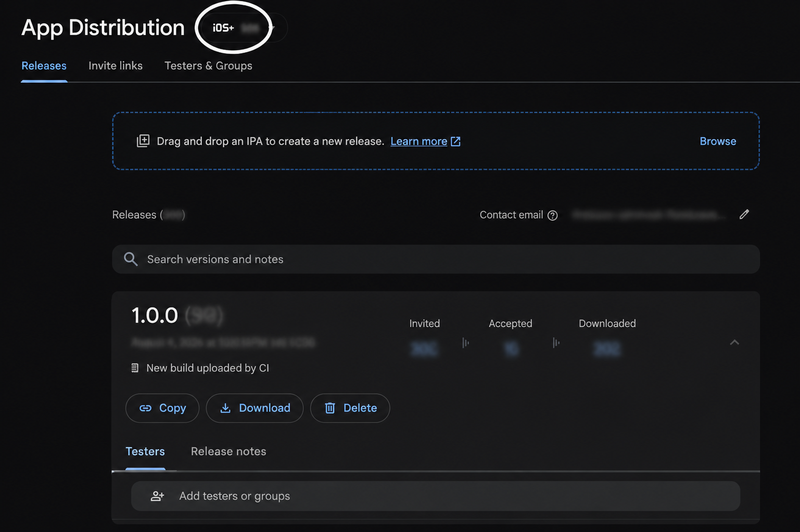
Task: Copy the release link with Copy button
Action: tap(162, 408)
